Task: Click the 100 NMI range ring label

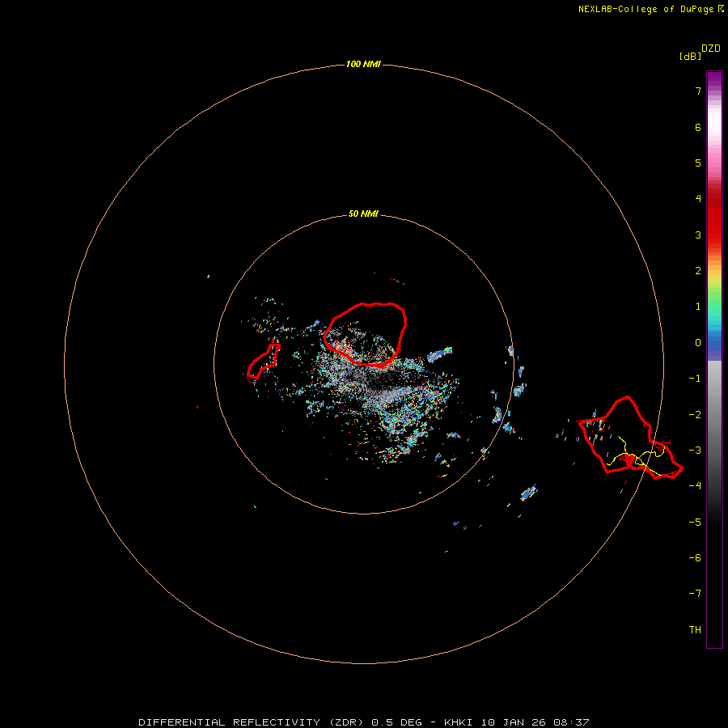Action: coord(363,64)
